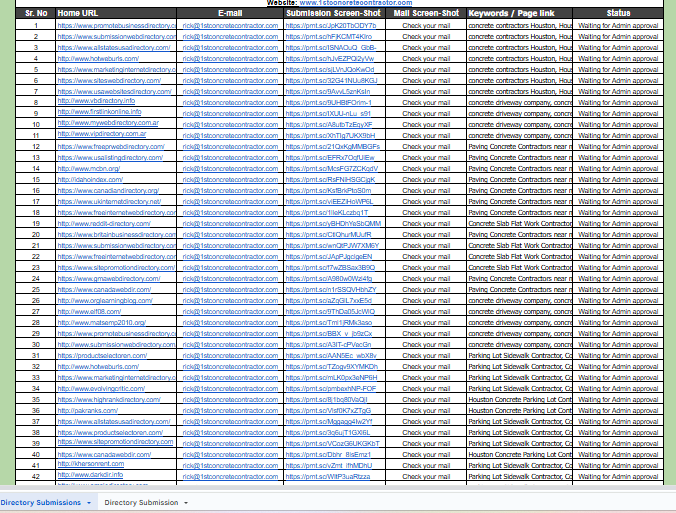Image resolution: width=676 pixels, height=513 pixels.
Task: Open the 1stconcretecontractor.com website link at top
Action: click(x=340, y=4)
